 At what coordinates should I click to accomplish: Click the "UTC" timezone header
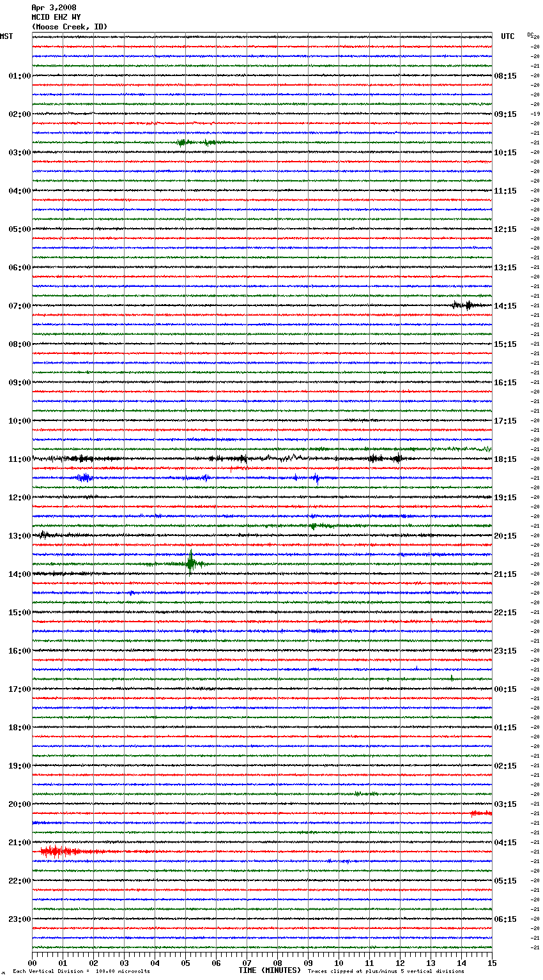[507, 36]
